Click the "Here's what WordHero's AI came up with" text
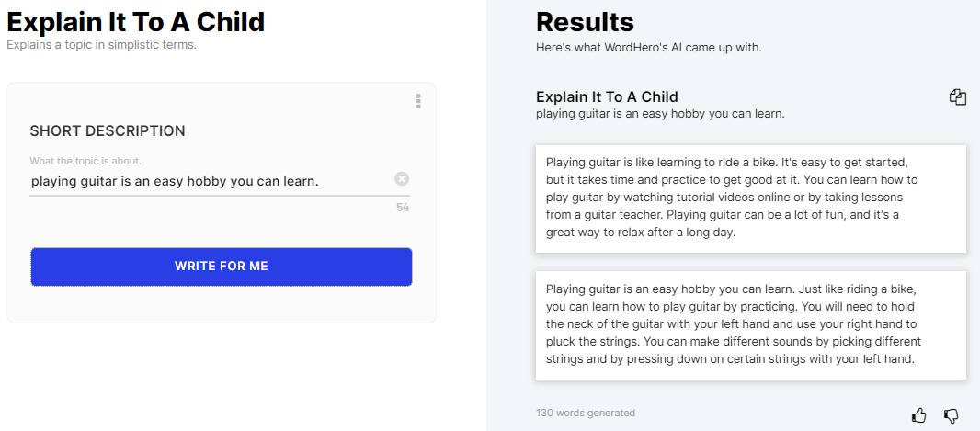 648,47
